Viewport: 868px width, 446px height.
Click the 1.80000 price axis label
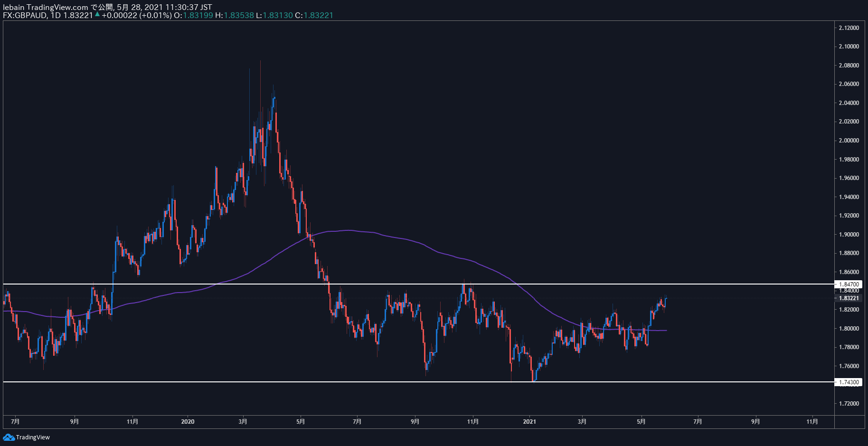pos(849,329)
